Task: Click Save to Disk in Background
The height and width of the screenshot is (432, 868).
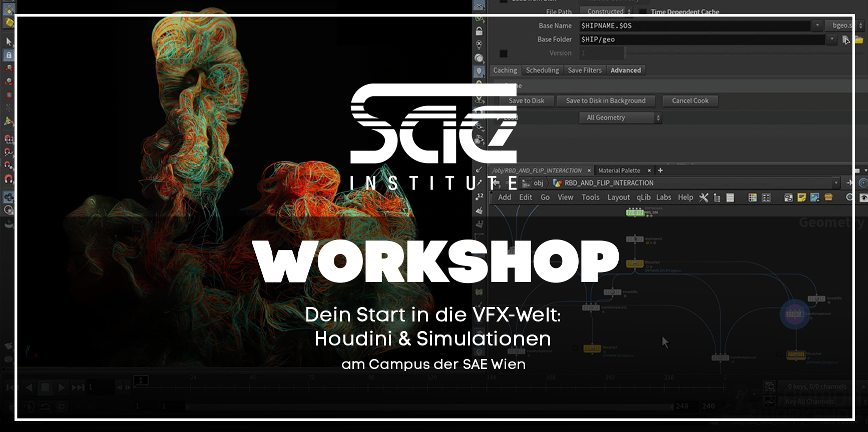Action: click(606, 101)
